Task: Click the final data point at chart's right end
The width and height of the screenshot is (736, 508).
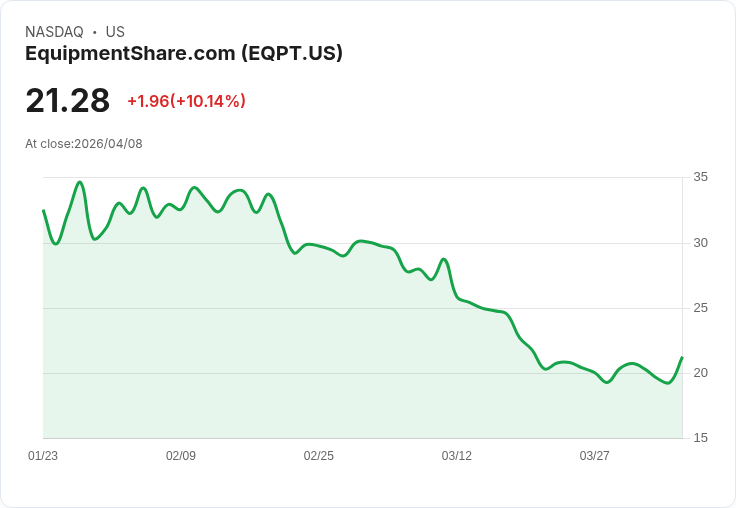Action: (x=682, y=358)
